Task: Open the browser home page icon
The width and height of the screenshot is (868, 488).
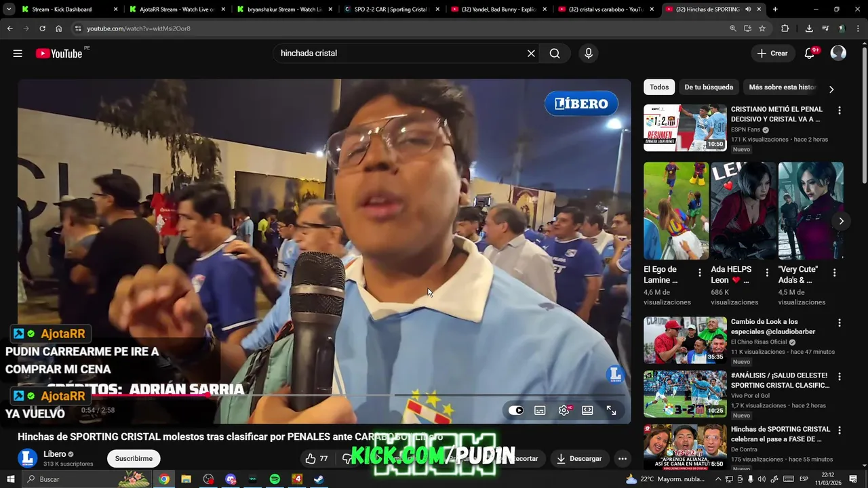Action: [x=58, y=28]
